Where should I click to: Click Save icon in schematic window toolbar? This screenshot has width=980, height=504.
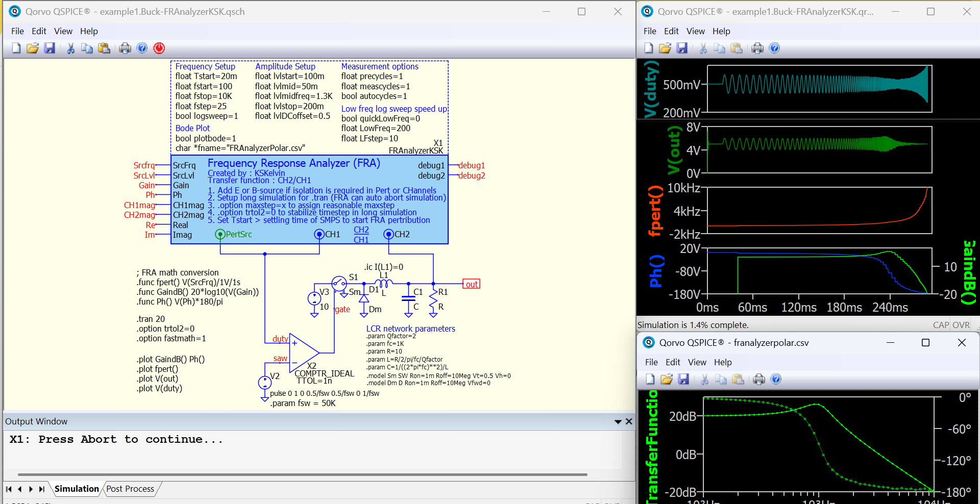pos(50,48)
